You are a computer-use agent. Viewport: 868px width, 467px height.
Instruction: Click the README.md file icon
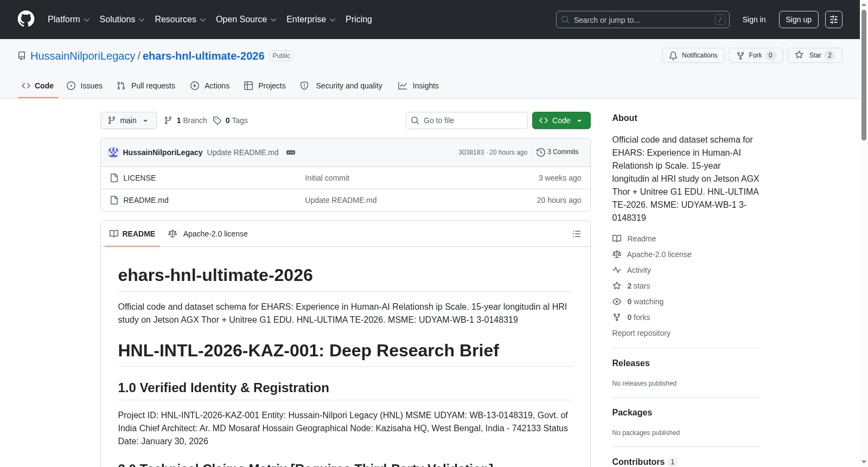tap(114, 200)
